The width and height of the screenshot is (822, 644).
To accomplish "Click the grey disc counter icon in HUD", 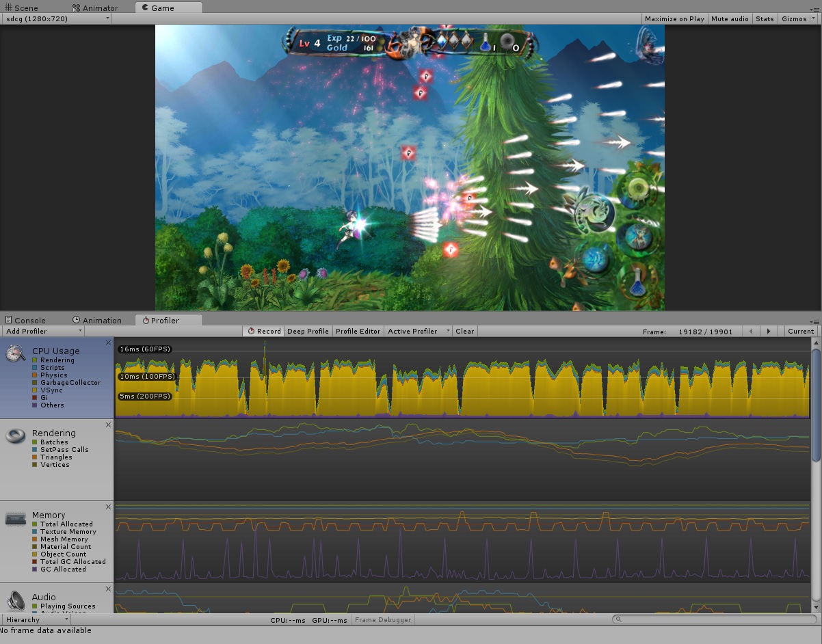I will (x=507, y=42).
